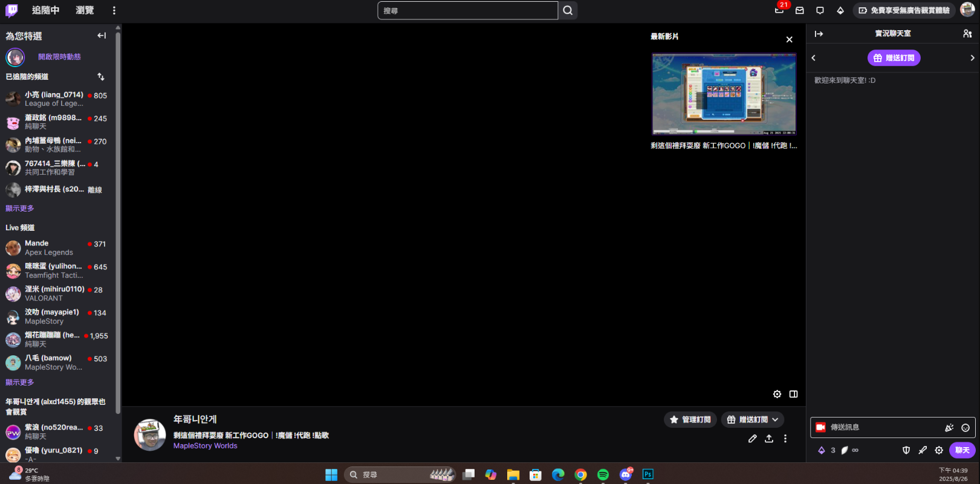
Task: Click the Twitch home logo
Action: [11, 10]
